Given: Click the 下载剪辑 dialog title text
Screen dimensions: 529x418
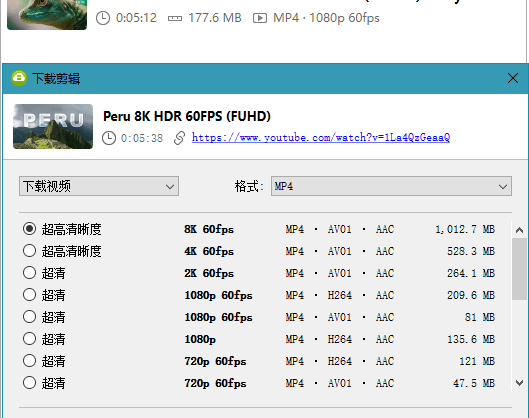Looking at the screenshot, I should point(56,79).
